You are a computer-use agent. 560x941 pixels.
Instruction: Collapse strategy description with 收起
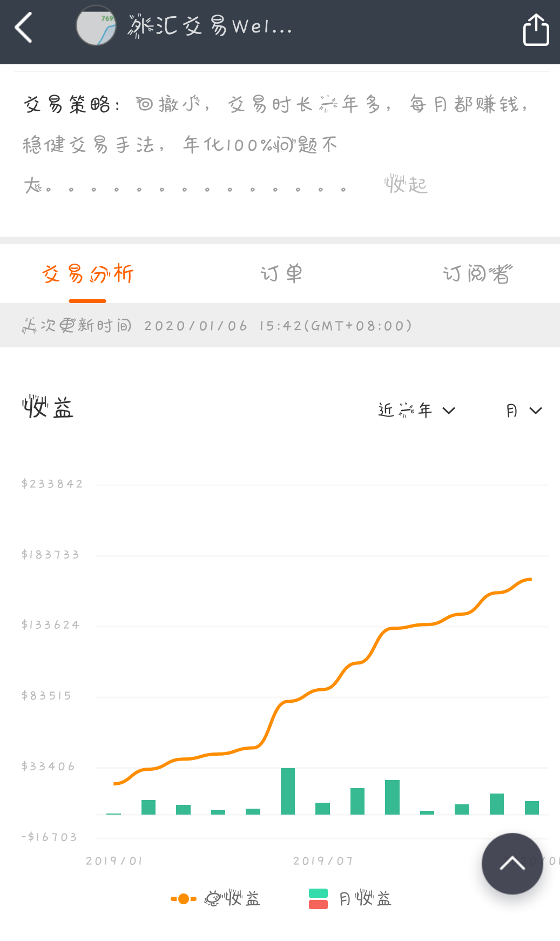click(406, 185)
